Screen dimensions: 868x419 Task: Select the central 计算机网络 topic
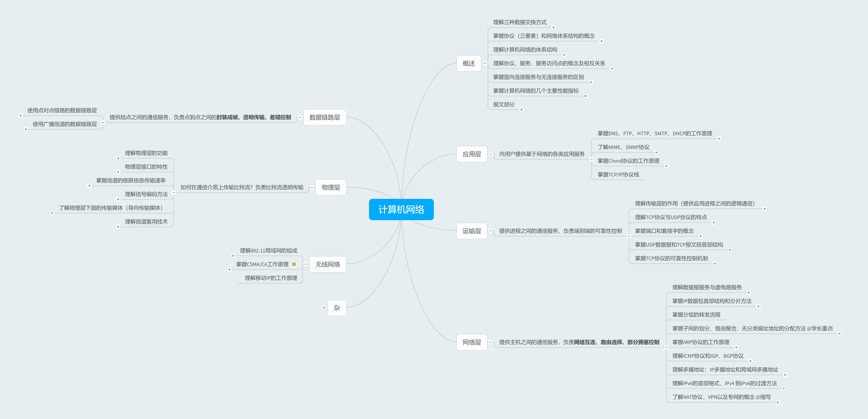[401, 209]
